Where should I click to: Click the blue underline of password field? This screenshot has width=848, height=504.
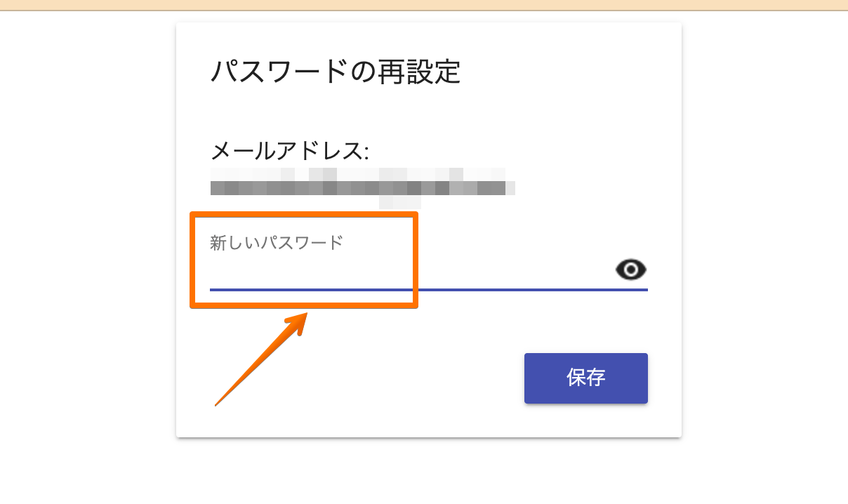(x=429, y=289)
